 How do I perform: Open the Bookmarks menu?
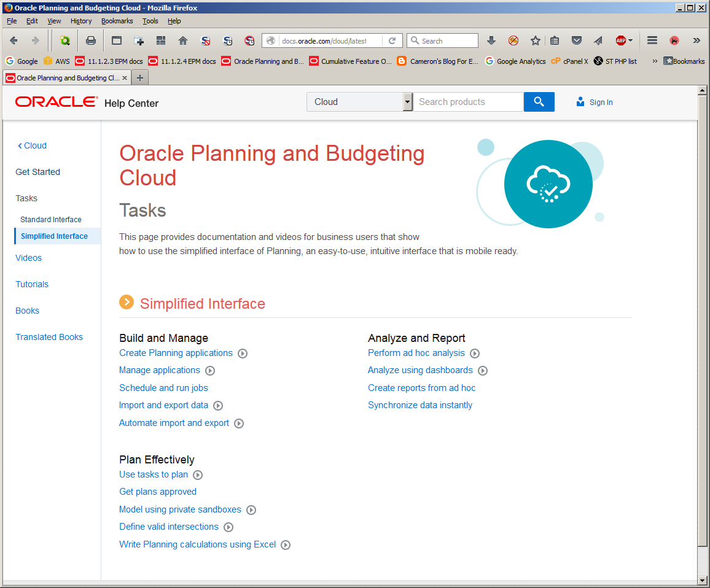(117, 21)
